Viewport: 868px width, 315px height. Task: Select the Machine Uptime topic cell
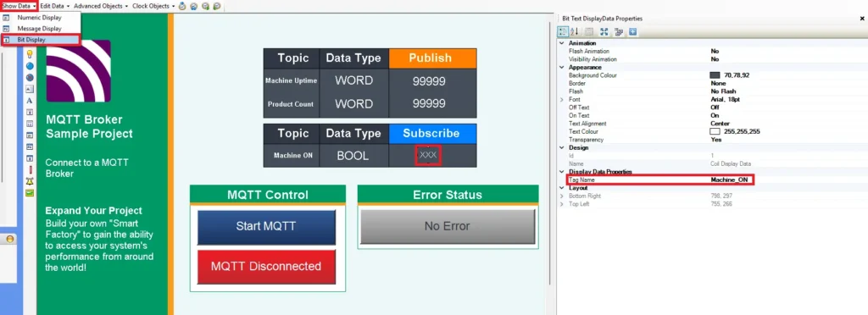tap(292, 80)
